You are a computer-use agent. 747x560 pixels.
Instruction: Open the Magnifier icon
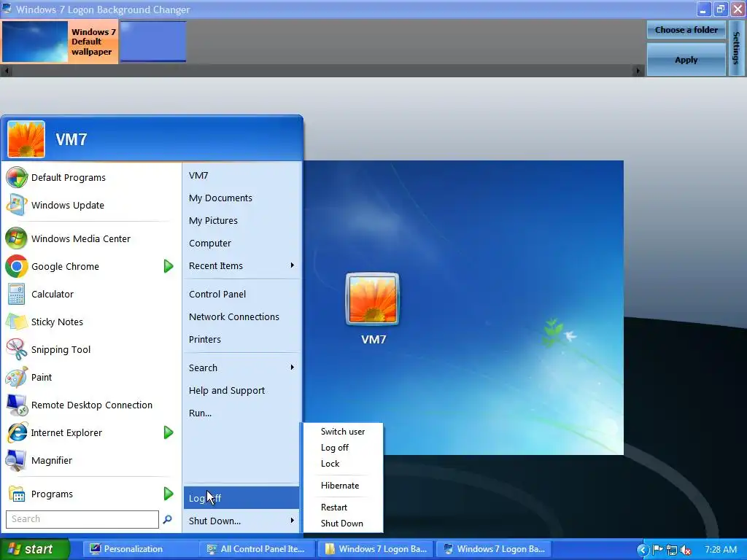(x=17, y=461)
